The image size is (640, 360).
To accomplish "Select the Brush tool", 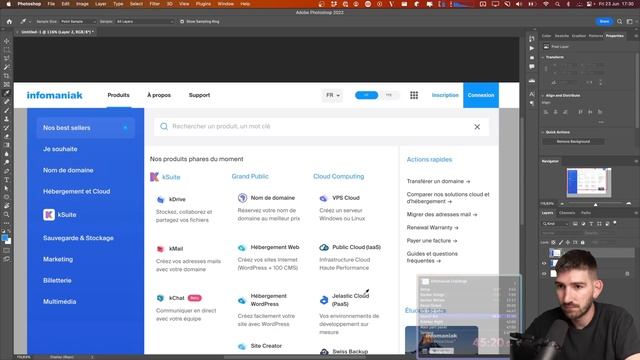I will coord(7,110).
